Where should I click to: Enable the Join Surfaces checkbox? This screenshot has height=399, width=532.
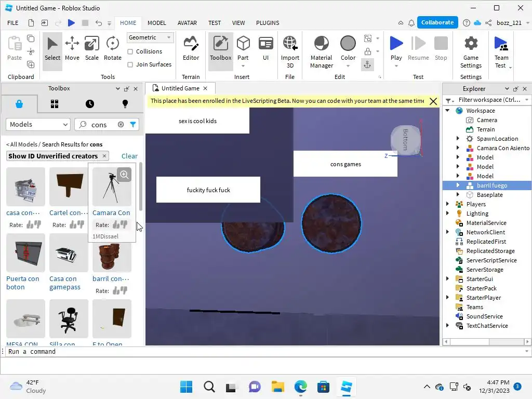click(x=130, y=64)
